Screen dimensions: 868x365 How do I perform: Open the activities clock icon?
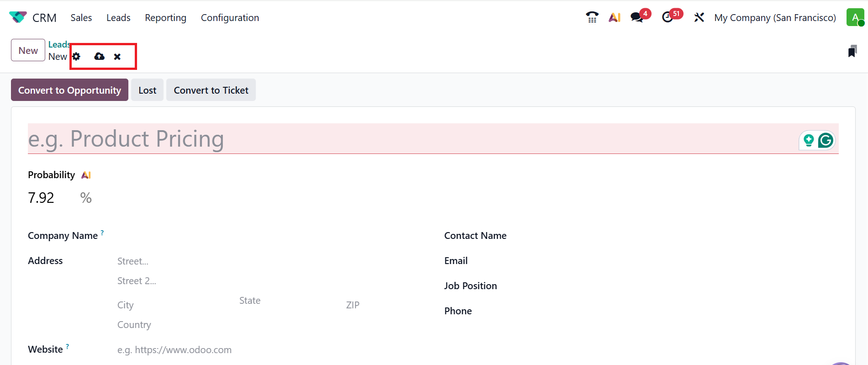(667, 17)
